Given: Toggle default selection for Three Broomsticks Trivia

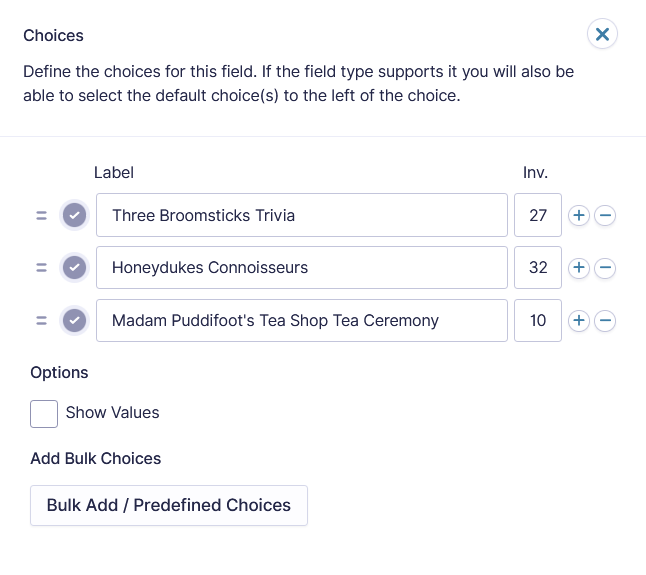Looking at the screenshot, I should coord(74,215).
